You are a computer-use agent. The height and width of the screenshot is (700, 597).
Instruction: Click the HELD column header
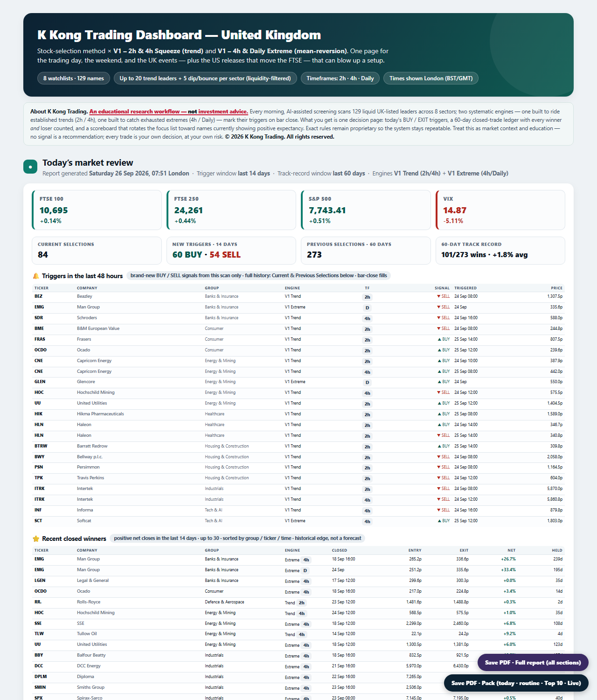(557, 550)
